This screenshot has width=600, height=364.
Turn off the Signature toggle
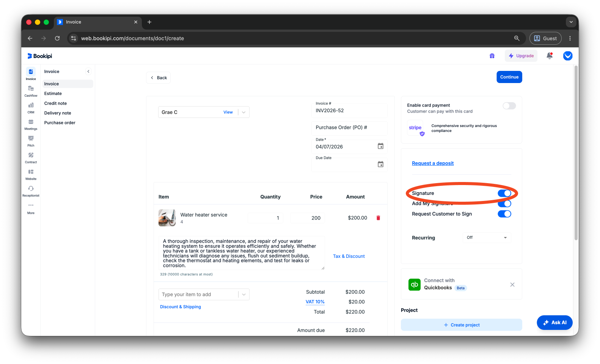tap(504, 193)
